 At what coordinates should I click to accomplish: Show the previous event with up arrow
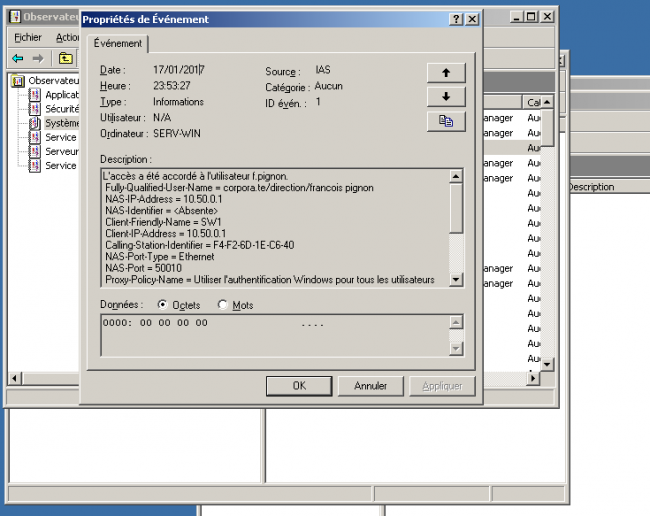point(446,72)
